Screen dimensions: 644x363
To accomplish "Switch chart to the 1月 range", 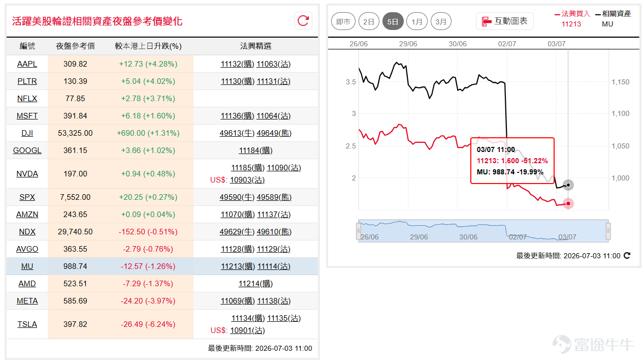I will point(417,21).
